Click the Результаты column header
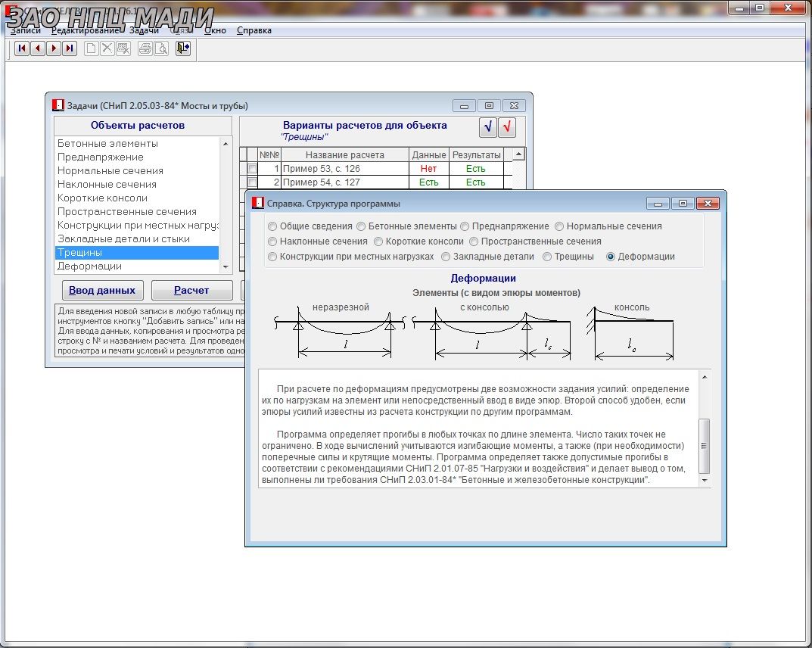The height and width of the screenshot is (648, 812). point(477,155)
